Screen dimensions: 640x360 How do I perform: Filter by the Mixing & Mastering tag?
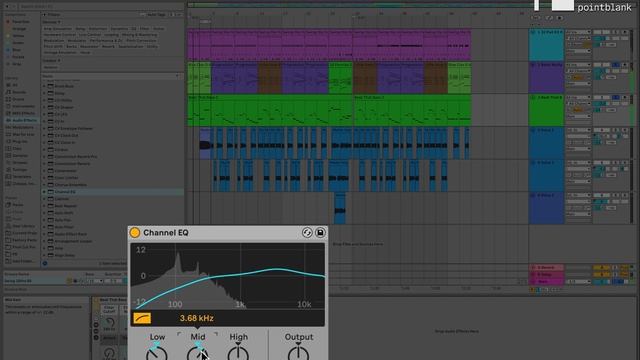point(140,35)
